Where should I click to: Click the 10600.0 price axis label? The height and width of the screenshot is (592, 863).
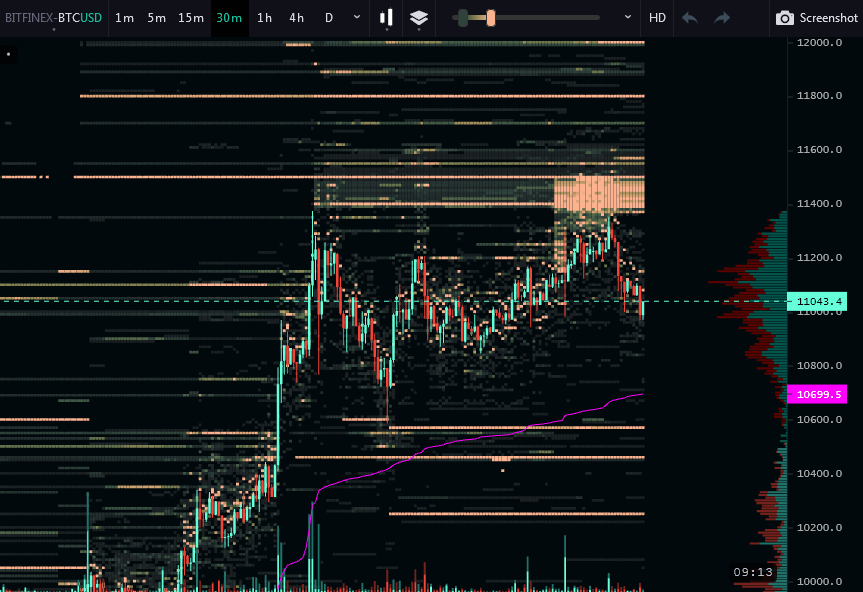[819, 419]
